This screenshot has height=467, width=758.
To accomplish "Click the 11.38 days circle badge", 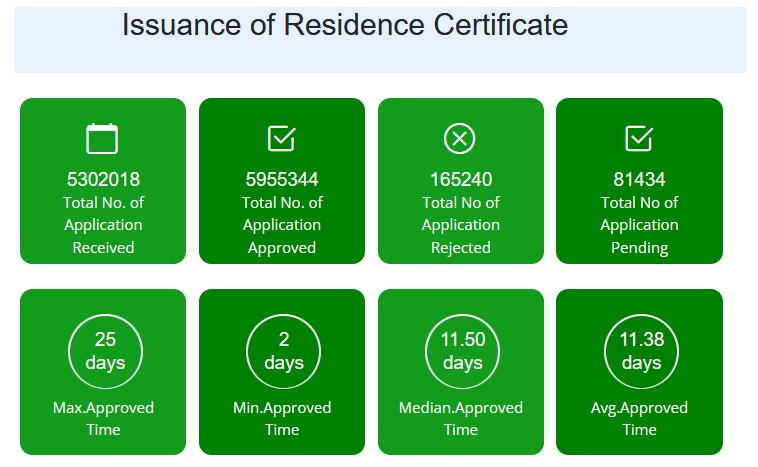I will pyautogui.click(x=641, y=350).
